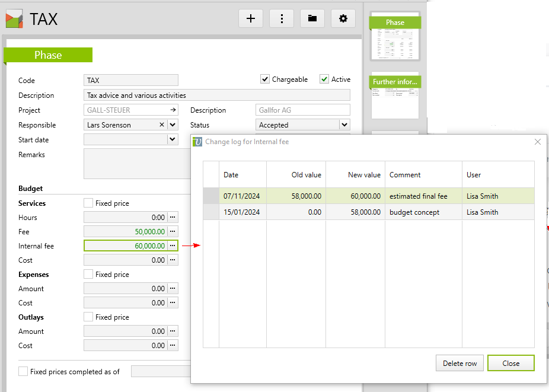Open project GALL-STEUER via arrow icon

173,110
